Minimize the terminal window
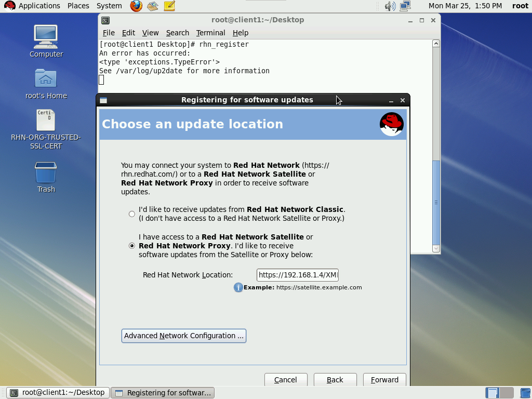The width and height of the screenshot is (532, 399). pos(410,20)
